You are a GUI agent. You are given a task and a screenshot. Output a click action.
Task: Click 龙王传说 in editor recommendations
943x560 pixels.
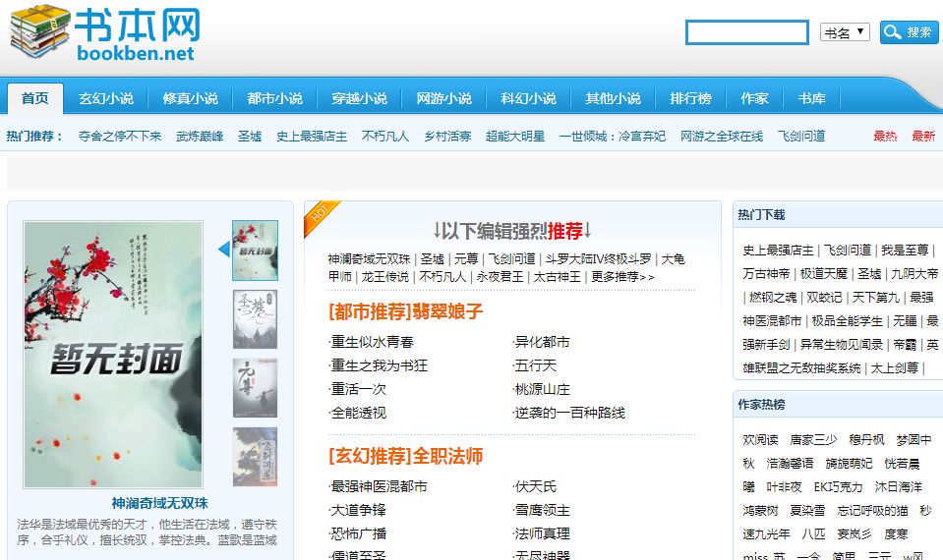pyautogui.click(x=384, y=276)
